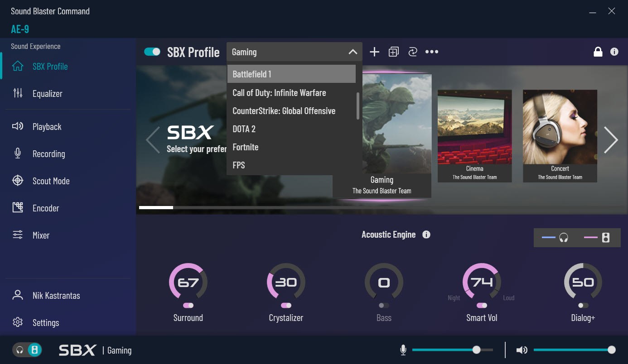Click the Settings gear icon
Screen dimensions: 628x364
[18, 322]
